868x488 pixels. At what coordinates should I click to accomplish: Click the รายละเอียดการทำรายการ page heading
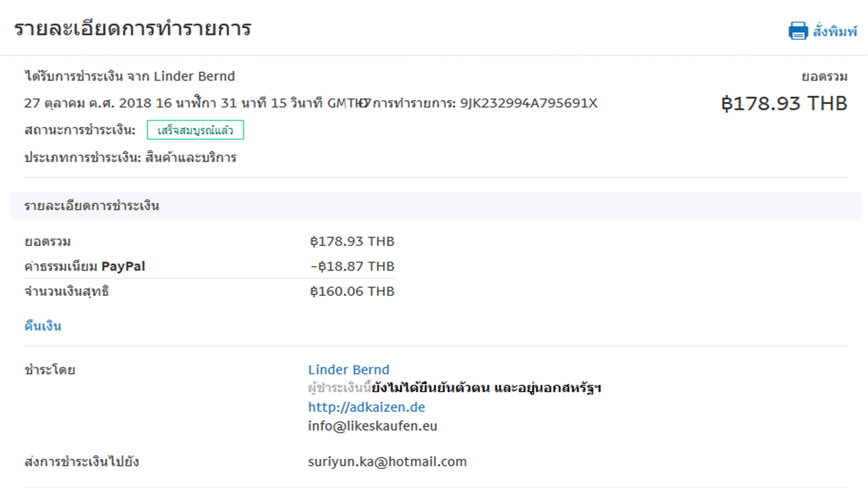pyautogui.click(x=132, y=29)
